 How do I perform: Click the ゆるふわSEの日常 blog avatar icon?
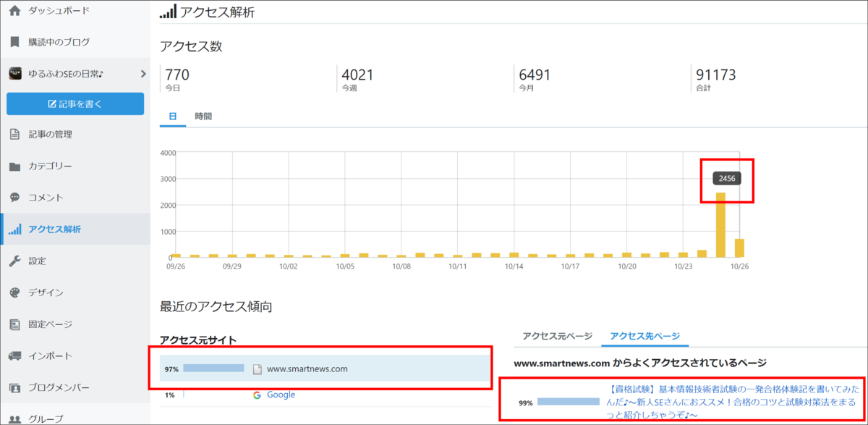pyautogui.click(x=14, y=73)
